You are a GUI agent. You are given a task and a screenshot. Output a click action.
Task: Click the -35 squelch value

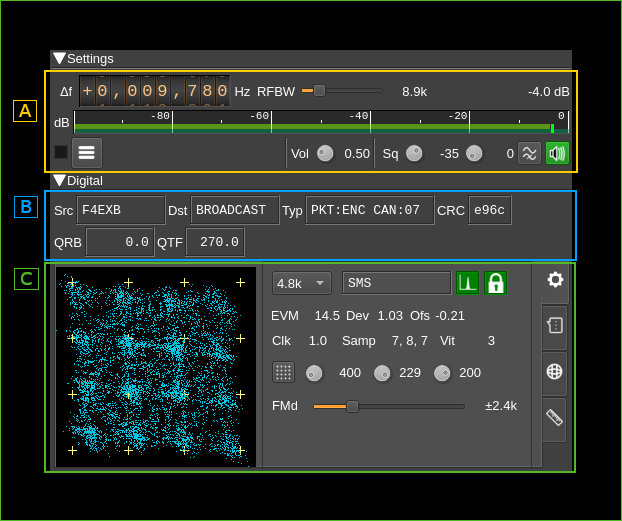tap(449, 154)
